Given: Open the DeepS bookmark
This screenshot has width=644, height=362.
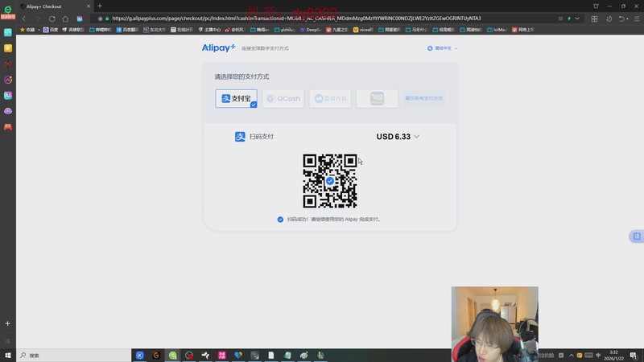Looking at the screenshot, I should coord(311,30).
